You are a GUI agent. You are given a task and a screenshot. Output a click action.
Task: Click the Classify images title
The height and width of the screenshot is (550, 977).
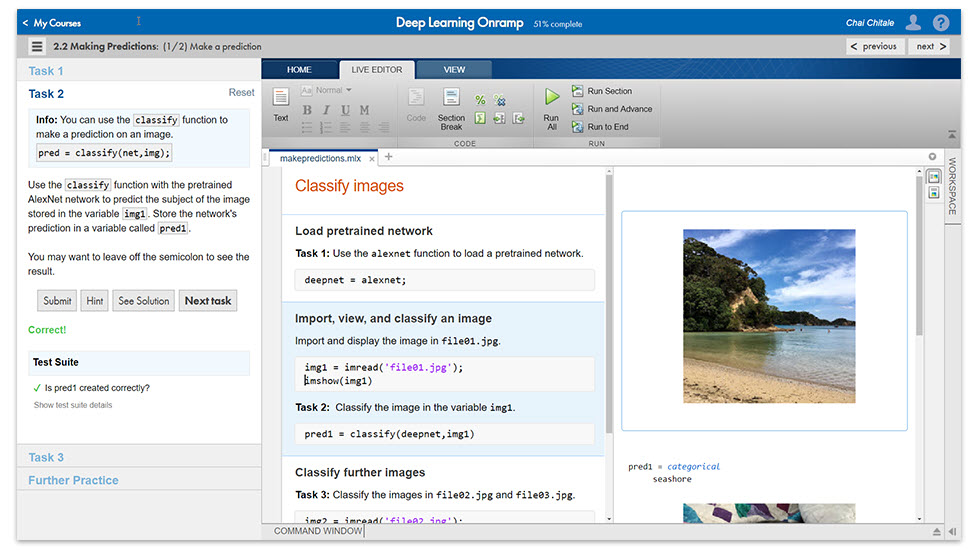[x=349, y=186]
